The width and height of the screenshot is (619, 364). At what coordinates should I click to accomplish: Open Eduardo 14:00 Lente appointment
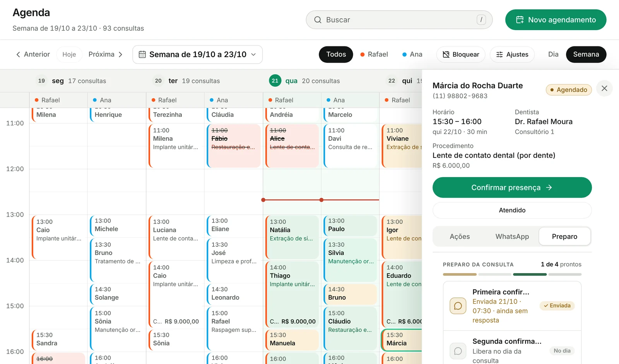point(402,294)
